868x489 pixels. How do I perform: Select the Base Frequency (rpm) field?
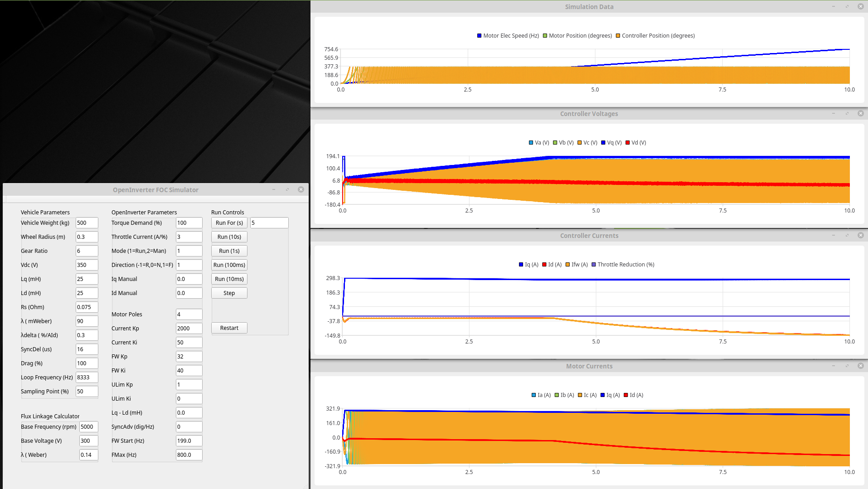88,427
